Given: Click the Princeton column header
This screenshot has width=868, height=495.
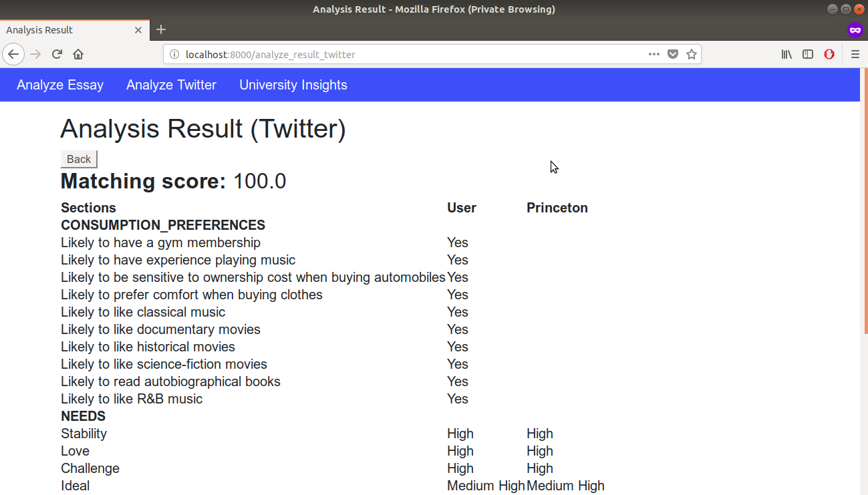Looking at the screenshot, I should coord(557,208).
